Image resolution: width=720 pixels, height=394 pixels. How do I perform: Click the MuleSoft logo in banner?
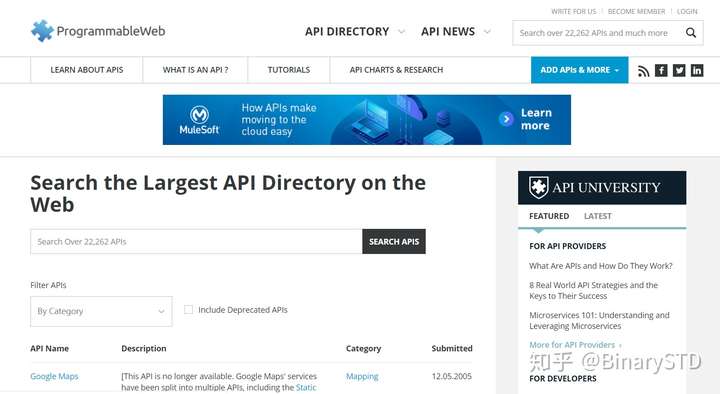click(199, 120)
